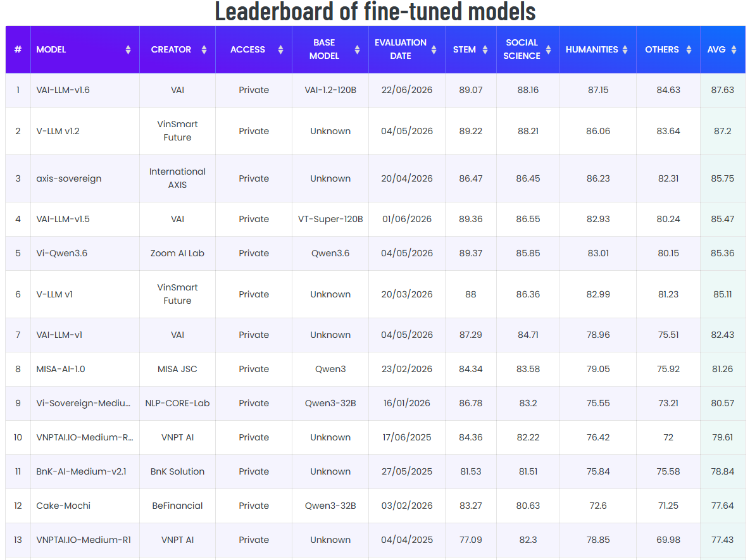Sort table by the OTHERS column arrows

coord(689,50)
